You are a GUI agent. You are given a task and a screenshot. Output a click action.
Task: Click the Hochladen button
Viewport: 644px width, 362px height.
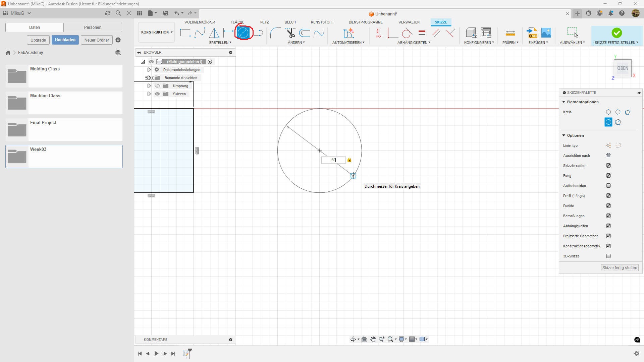(x=65, y=40)
